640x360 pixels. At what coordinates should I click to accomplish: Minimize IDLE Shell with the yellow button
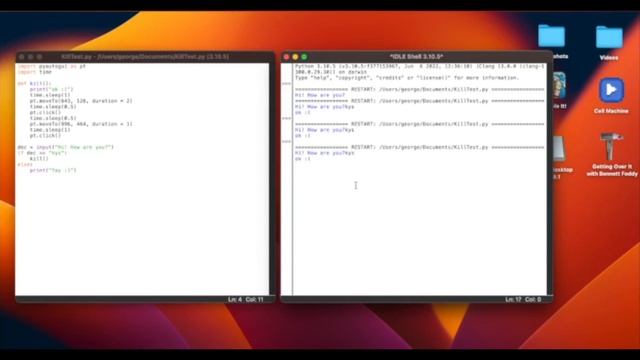click(295, 57)
